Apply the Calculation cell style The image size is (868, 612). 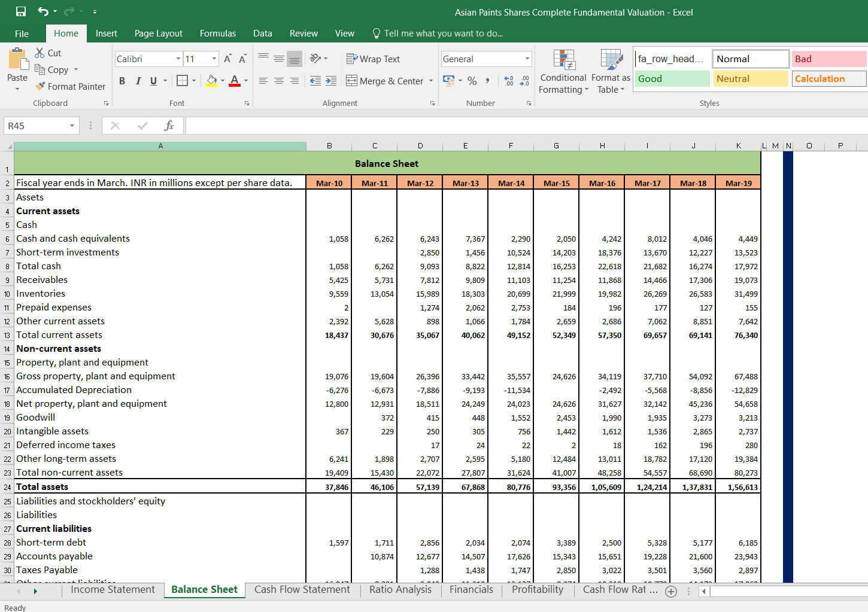click(829, 78)
